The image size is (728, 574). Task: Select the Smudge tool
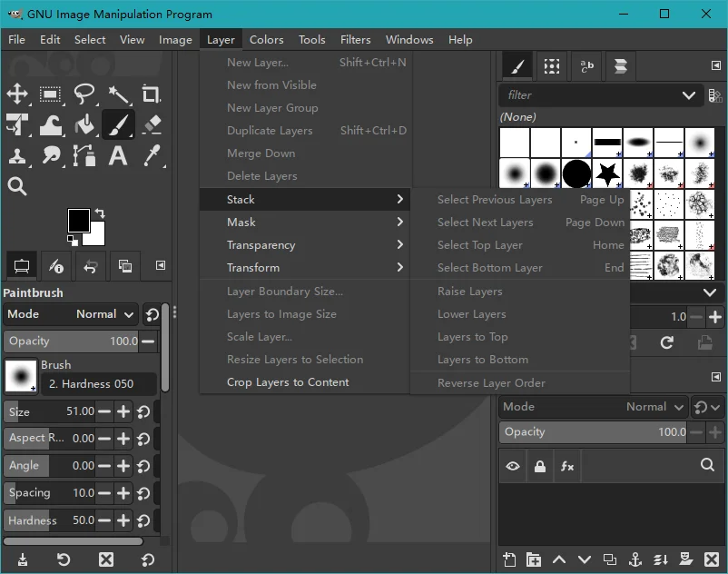click(50, 155)
